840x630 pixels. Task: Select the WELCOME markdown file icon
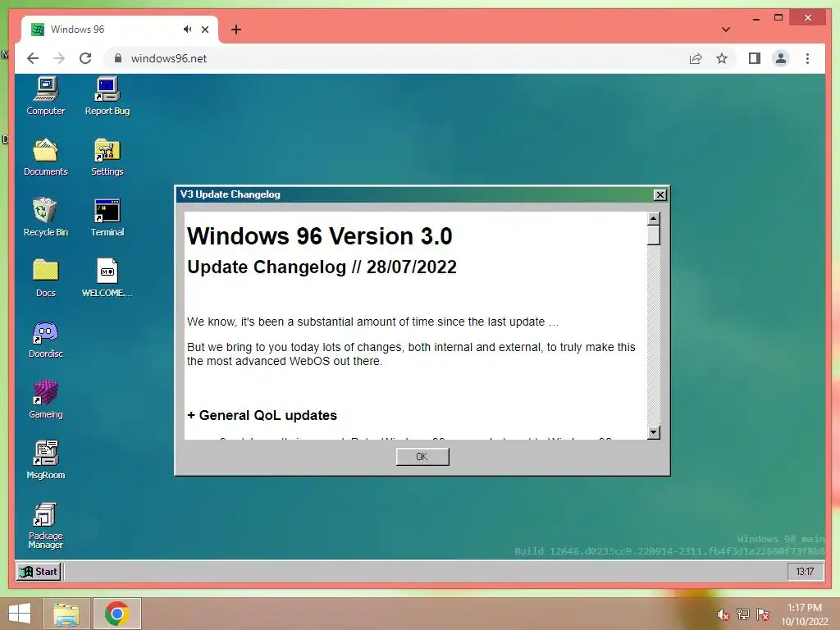point(107,278)
